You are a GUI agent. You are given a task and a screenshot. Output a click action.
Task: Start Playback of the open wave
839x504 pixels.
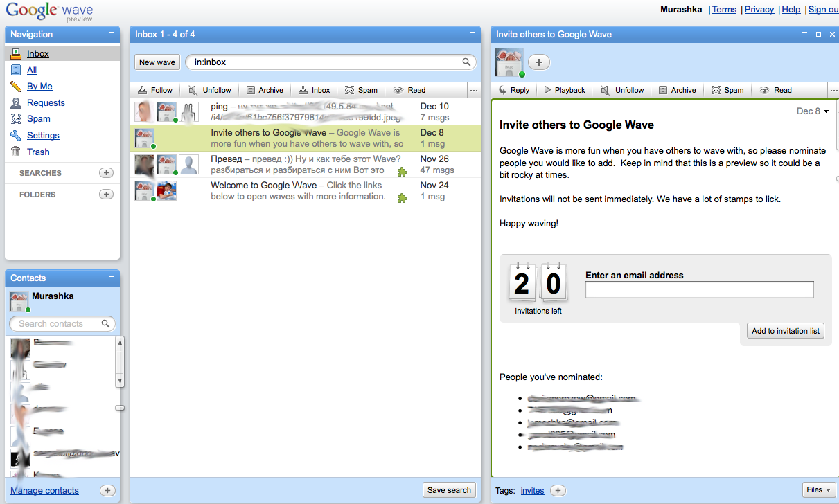565,90
